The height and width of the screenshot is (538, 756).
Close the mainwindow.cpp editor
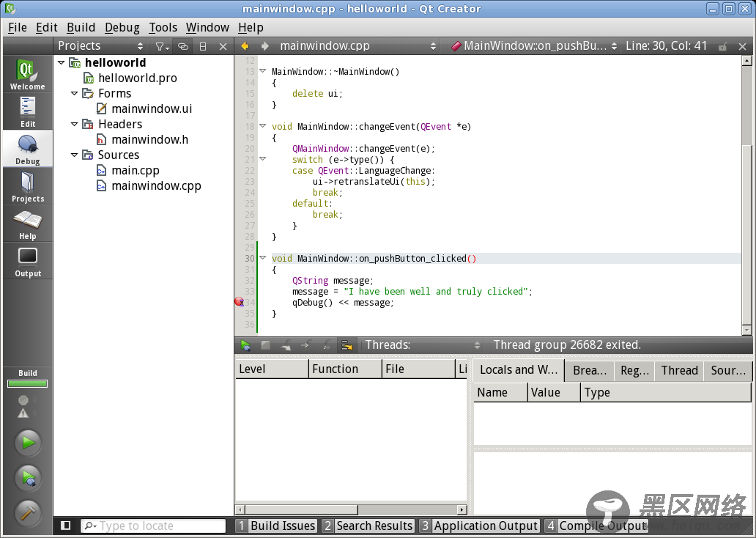[x=742, y=46]
